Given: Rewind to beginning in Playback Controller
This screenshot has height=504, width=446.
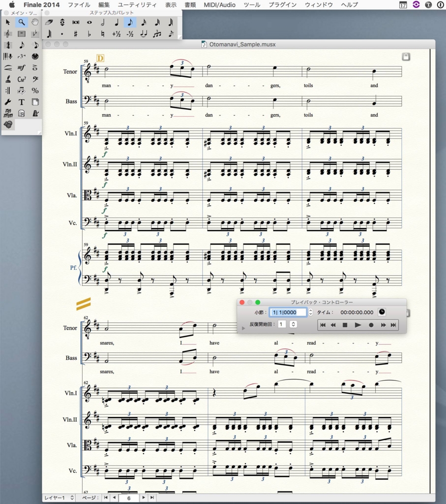Looking at the screenshot, I should (323, 325).
